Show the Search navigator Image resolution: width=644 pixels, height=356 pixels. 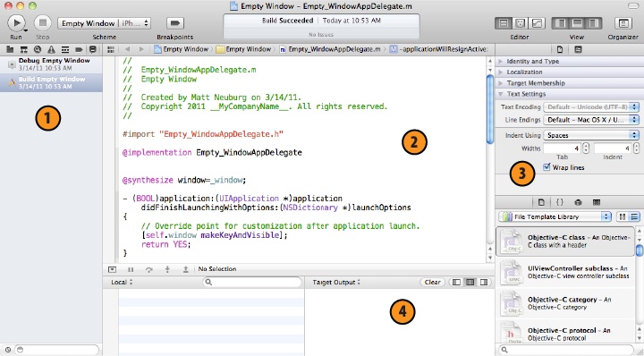(38, 50)
